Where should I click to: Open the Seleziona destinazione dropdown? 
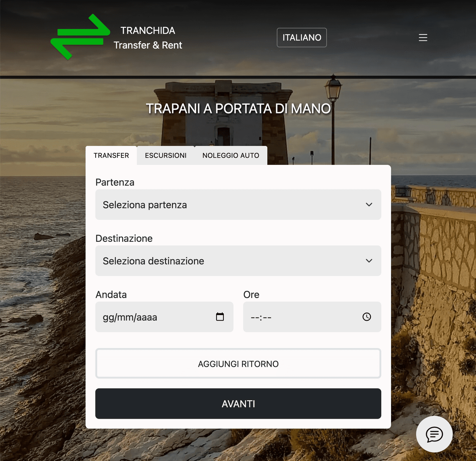click(238, 261)
